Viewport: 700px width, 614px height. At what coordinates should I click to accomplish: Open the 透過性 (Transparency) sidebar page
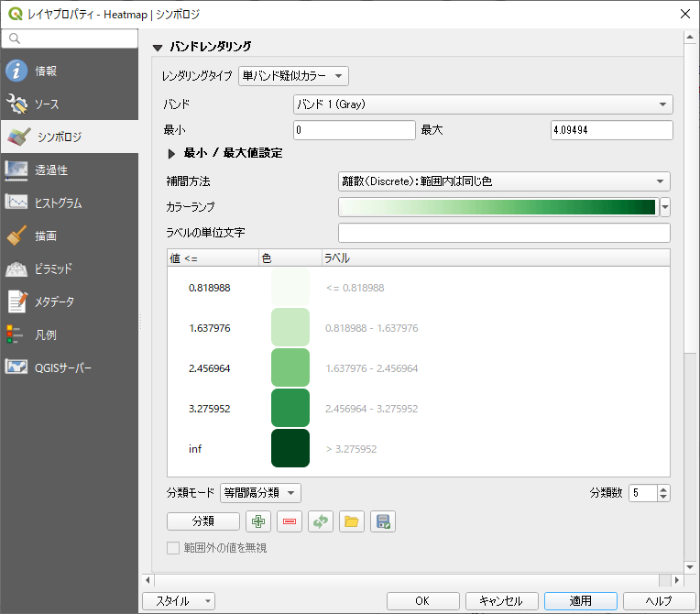point(70,170)
